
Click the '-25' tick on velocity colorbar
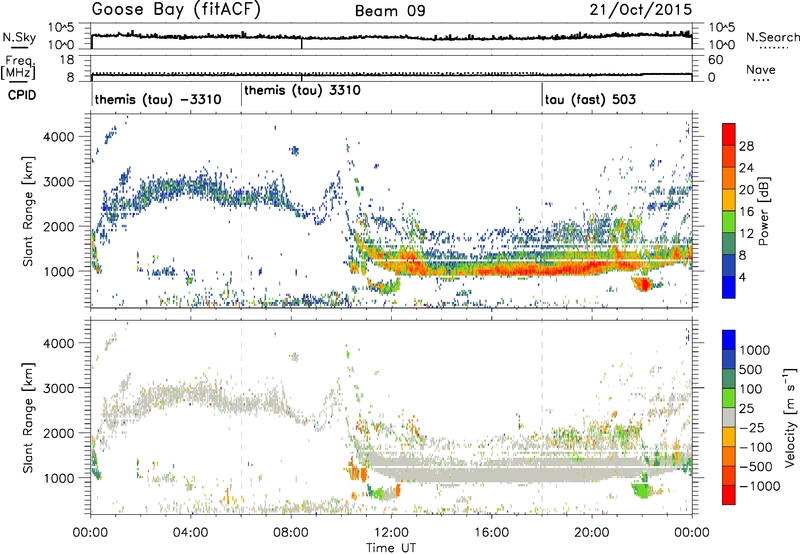[752, 427]
